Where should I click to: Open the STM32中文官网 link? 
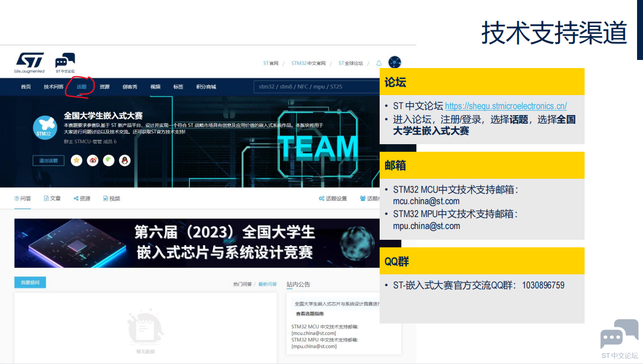(x=308, y=64)
